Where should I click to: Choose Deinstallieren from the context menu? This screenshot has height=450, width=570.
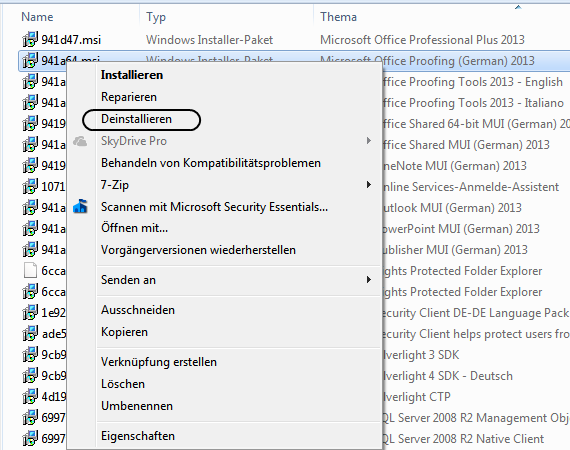[x=136, y=119]
